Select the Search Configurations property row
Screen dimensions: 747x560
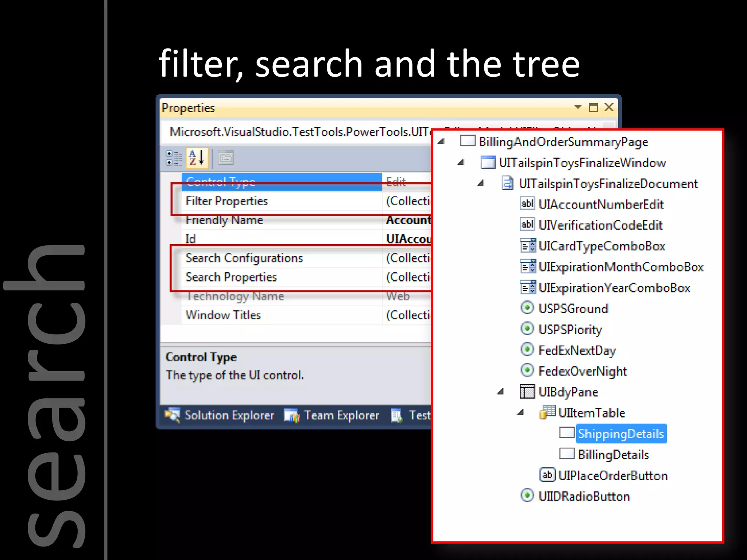pyautogui.click(x=244, y=258)
